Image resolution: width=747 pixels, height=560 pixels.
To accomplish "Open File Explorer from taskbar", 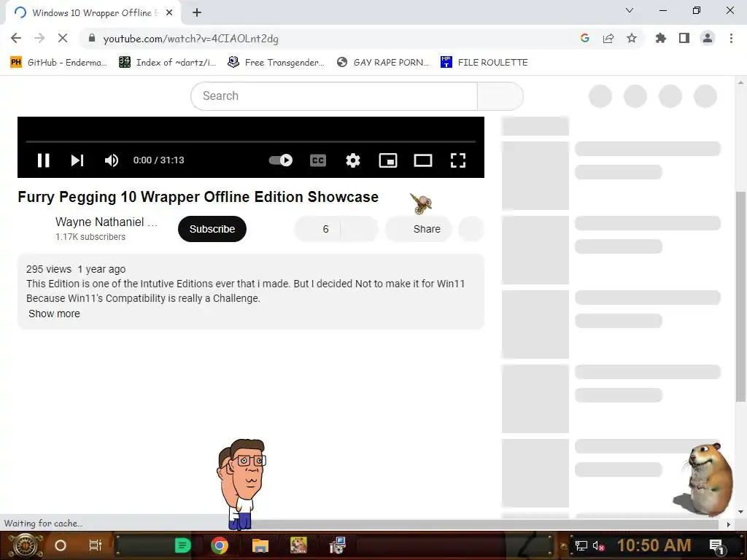I will (x=260, y=545).
